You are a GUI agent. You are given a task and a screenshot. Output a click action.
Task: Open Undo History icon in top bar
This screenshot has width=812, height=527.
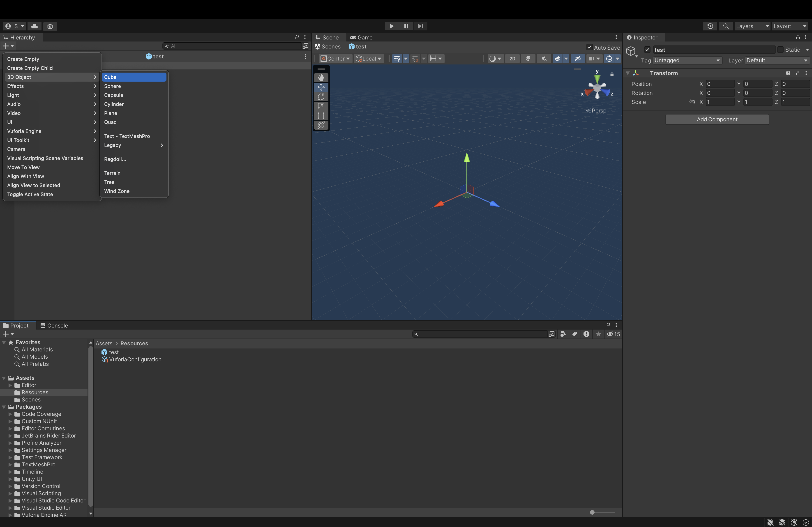coord(710,26)
